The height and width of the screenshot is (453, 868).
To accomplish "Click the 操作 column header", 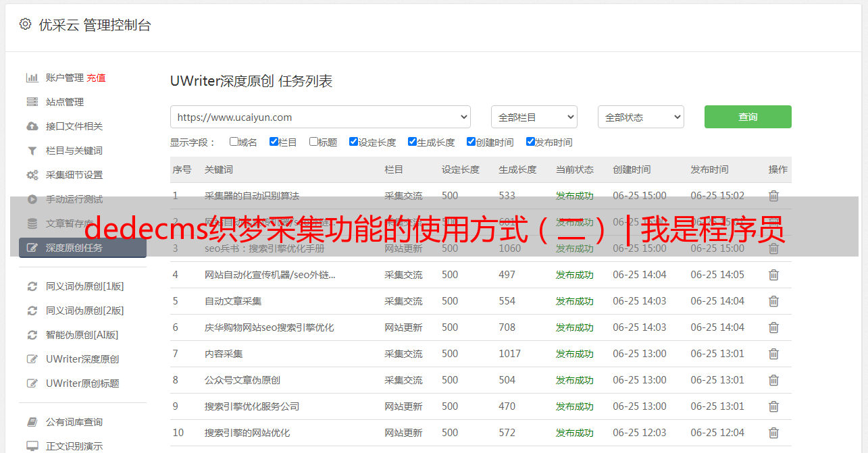I will pos(778,169).
